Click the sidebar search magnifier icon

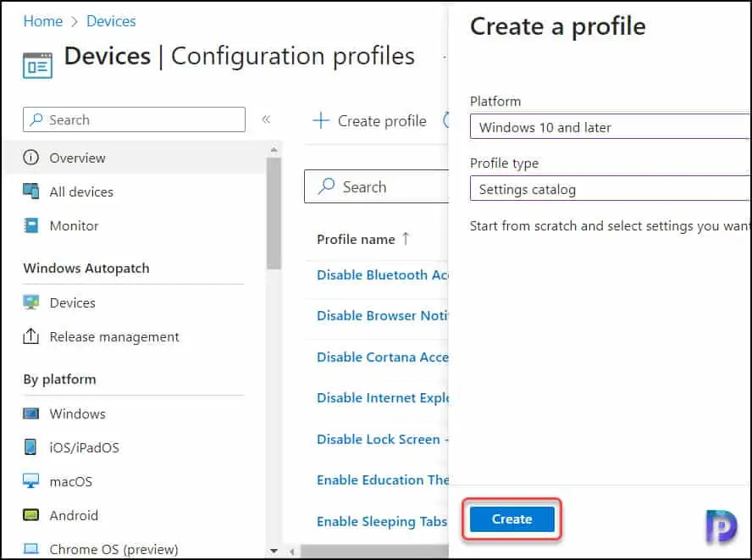(x=36, y=119)
